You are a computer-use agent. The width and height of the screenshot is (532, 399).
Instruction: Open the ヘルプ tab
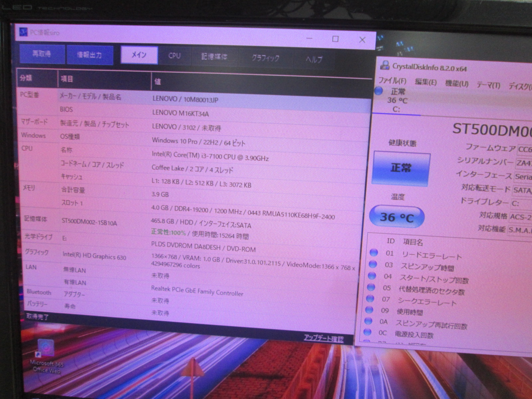click(x=314, y=60)
